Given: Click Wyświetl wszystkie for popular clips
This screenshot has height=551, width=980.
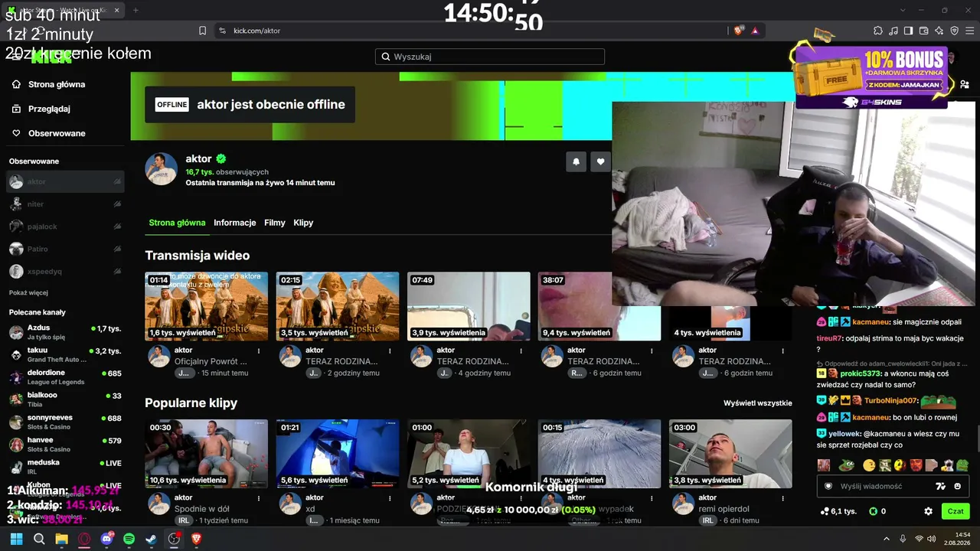Looking at the screenshot, I should point(757,403).
